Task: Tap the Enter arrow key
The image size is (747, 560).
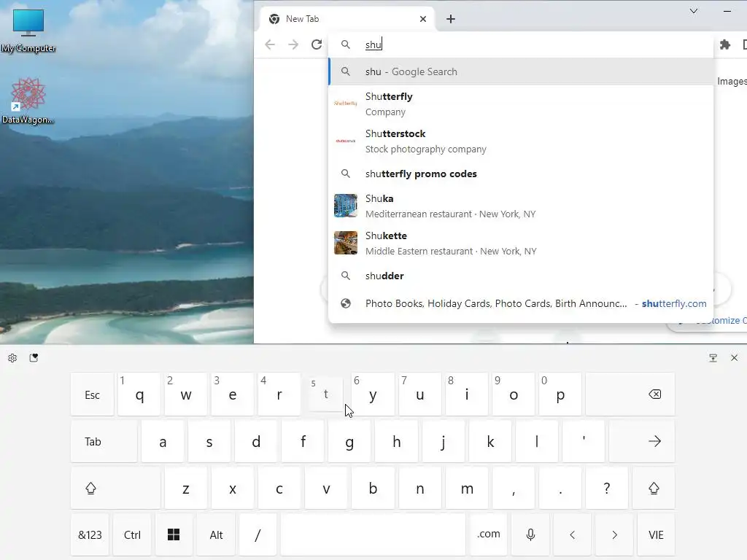Action: (642, 441)
